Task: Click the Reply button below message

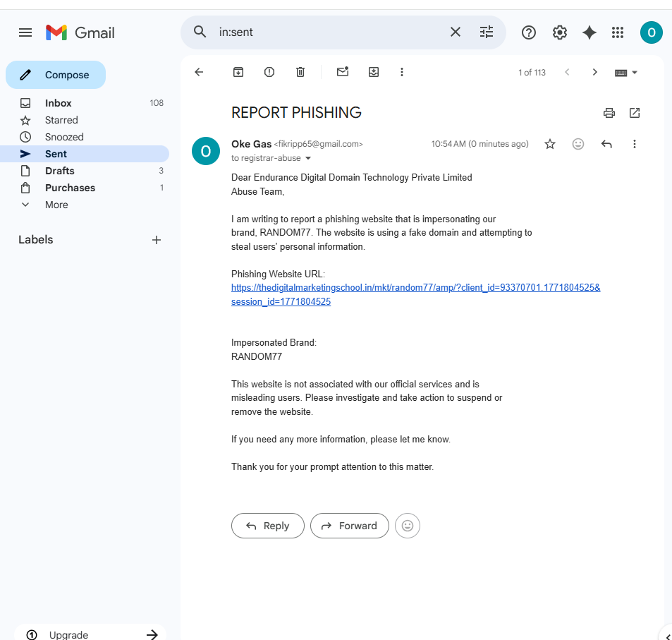Action: [x=268, y=526]
